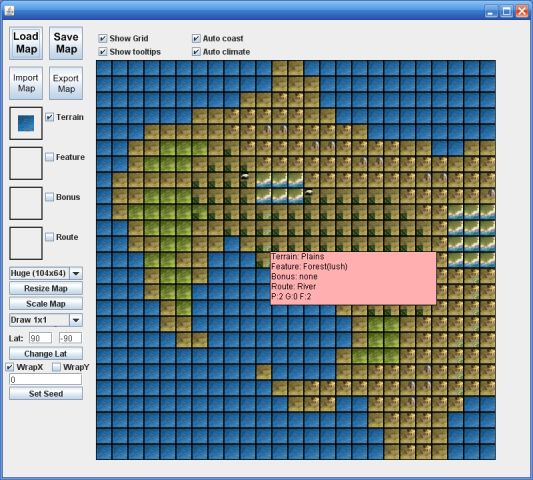The height and width of the screenshot is (480, 533).
Task: Select the top-left ocean tile on the map
Action: coord(104,68)
